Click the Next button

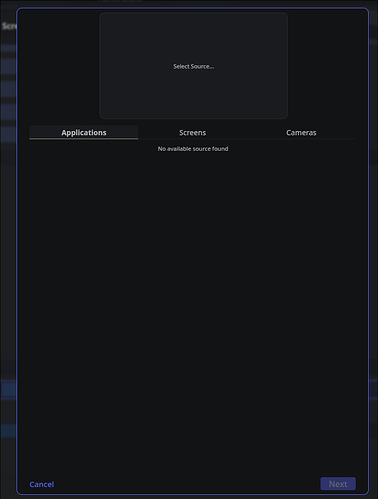pos(338,484)
